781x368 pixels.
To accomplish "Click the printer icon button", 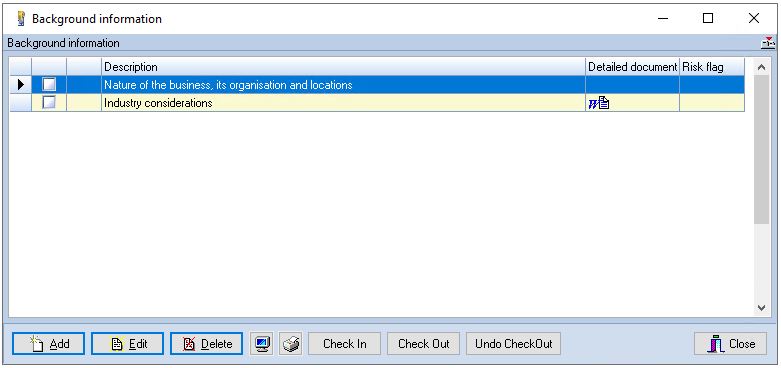I will 291,344.
